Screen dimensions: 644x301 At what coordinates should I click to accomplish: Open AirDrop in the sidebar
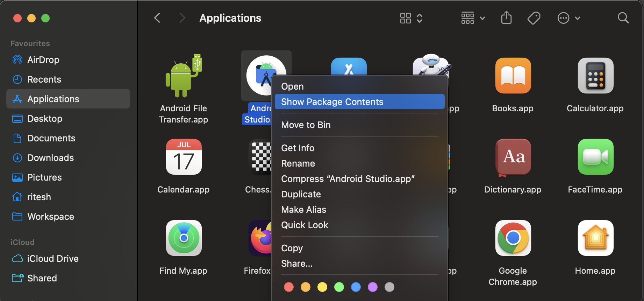point(68,60)
